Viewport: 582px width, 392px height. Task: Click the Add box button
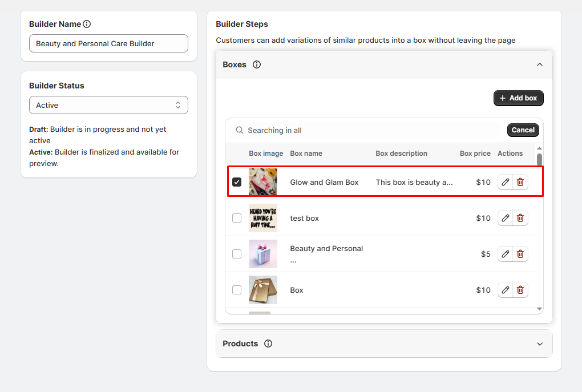pos(518,98)
